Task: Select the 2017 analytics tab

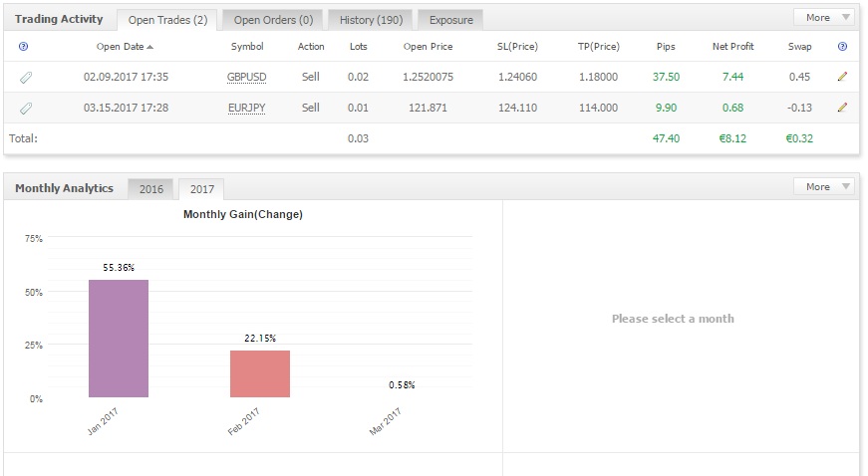Action: 202,189
